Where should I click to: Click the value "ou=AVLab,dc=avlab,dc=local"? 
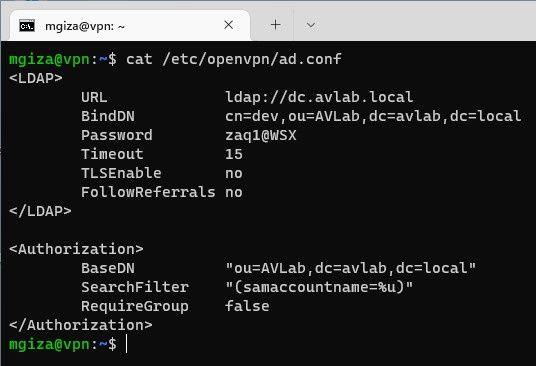[350, 268]
